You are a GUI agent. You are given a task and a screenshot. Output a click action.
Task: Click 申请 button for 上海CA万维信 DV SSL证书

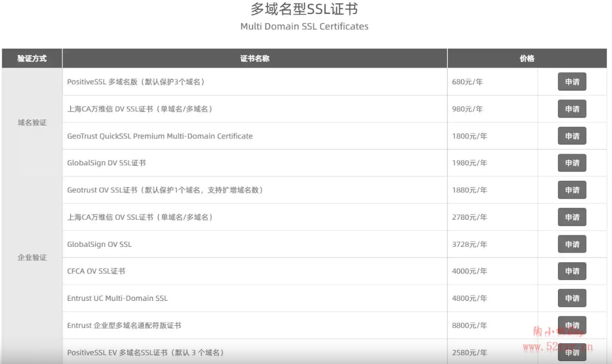tap(572, 109)
